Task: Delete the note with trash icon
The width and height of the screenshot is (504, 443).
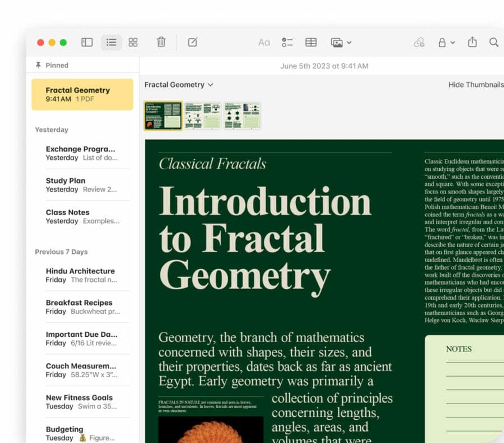Action: click(x=161, y=42)
